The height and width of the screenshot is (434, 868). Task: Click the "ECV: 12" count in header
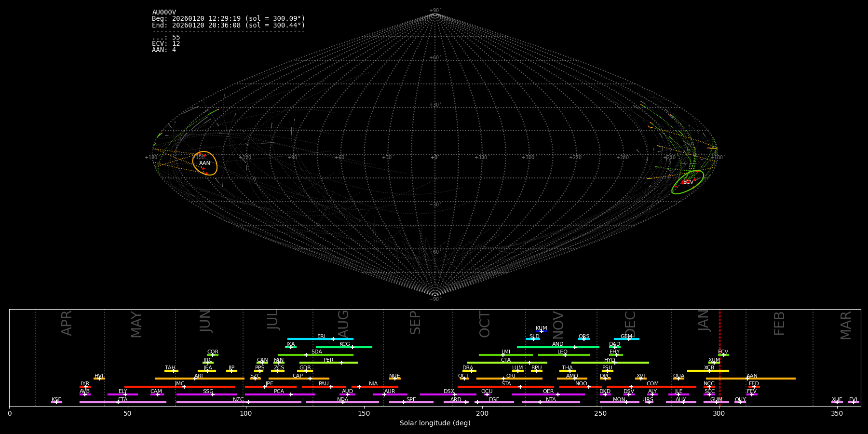(x=166, y=44)
